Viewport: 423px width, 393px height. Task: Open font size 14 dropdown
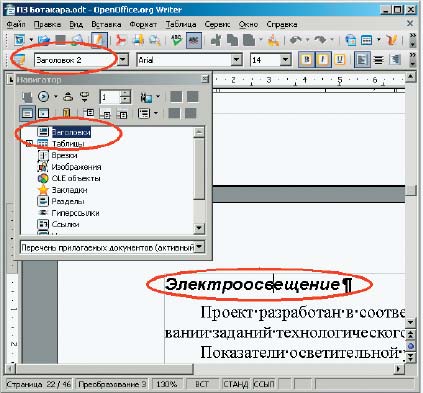pos(285,60)
